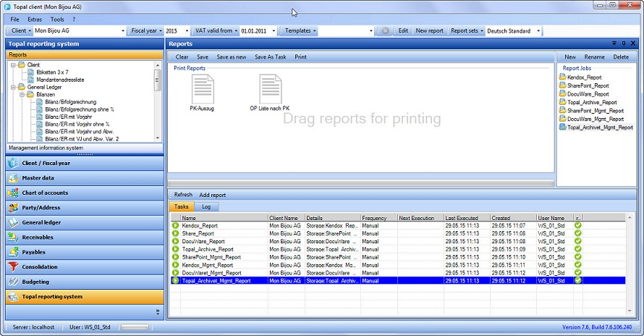Viewport: 644px width, 336px height.
Task: Click the PK-Auszug report document icon
Action: coord(204,90)
